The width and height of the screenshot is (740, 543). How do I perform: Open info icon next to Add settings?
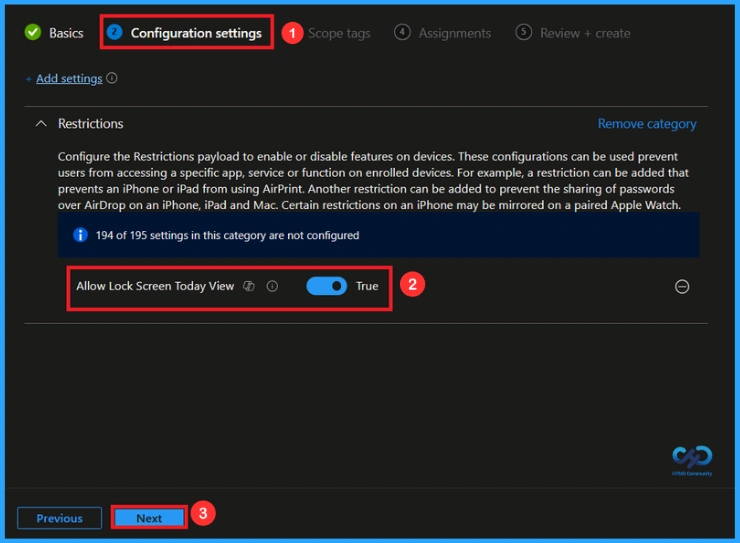pos(112,78)
